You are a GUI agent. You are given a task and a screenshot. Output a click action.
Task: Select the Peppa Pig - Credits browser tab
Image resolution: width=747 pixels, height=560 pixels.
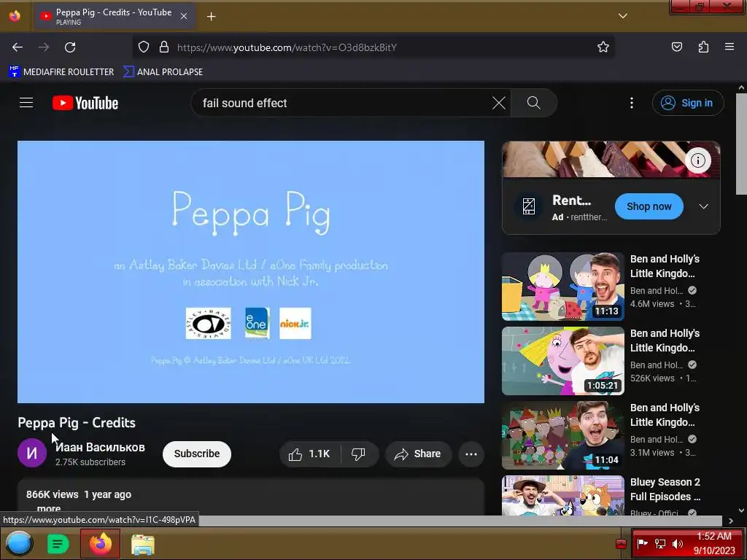point(113,16)
